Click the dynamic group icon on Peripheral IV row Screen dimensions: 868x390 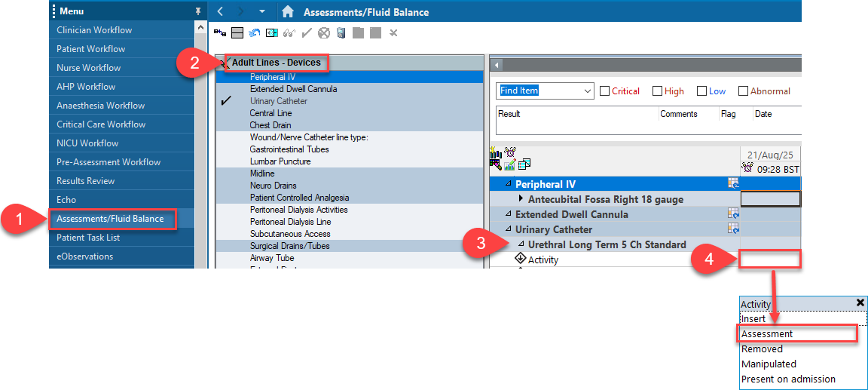pyautogui.click(x=733, y=183)
